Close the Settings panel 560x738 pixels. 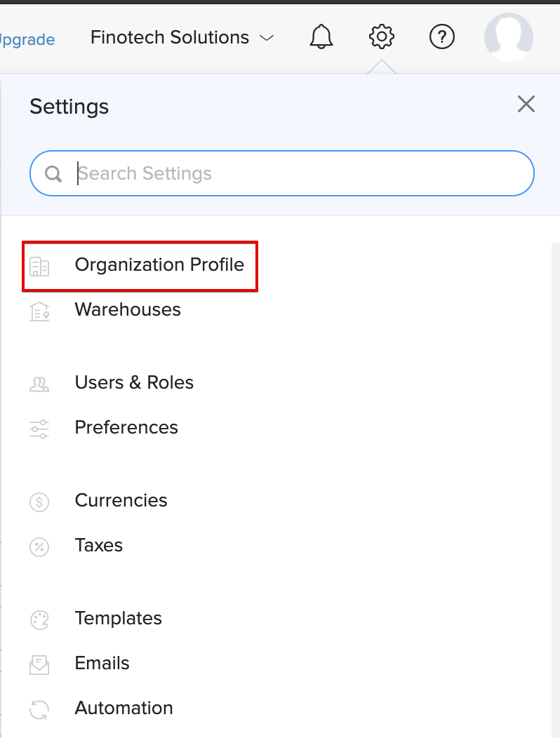526,104
